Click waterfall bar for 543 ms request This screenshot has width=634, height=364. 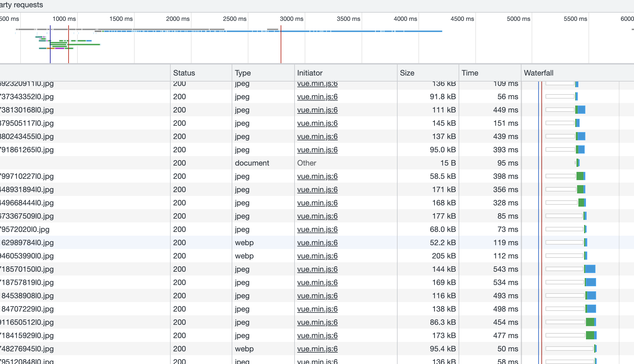pos(590,269)
